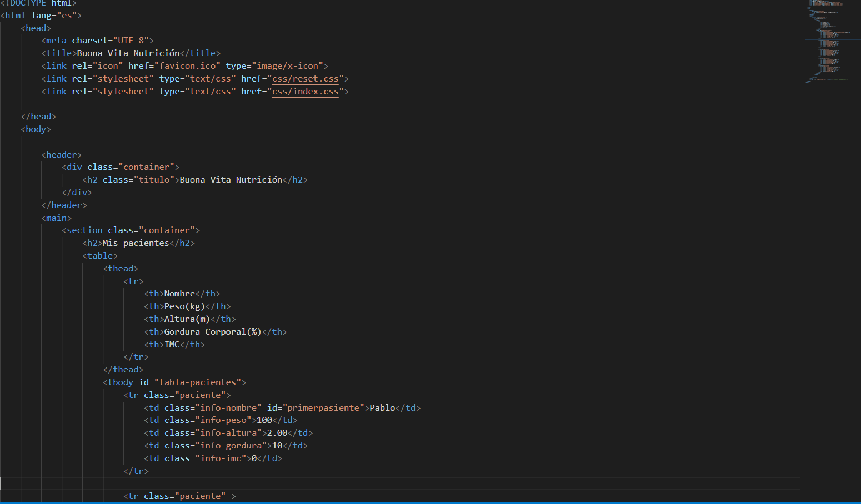The width and height of the screenshot is (861, 504).
Task: Click the "primerpasiente" id value
Action: tap(323, 408)
